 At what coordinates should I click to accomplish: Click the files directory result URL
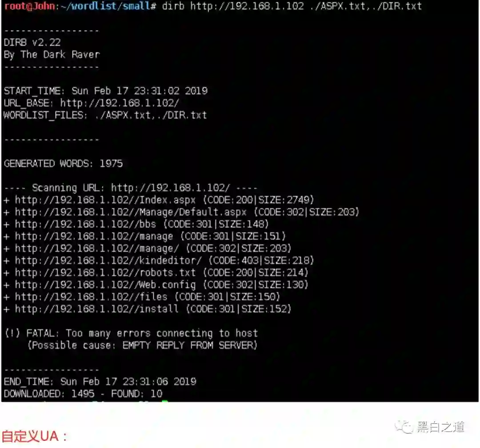tap(91, 297)
